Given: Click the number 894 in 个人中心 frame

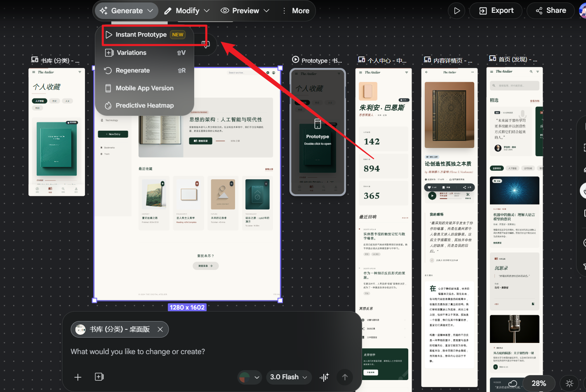Looking at the screenshot, I should point(372,169).
